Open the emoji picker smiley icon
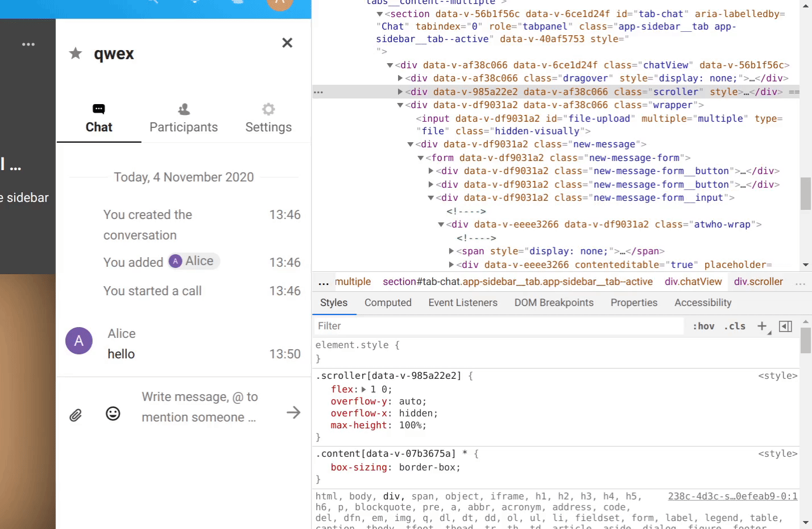Viewport: 812px width, 529px height. click(x=113, y=414)
